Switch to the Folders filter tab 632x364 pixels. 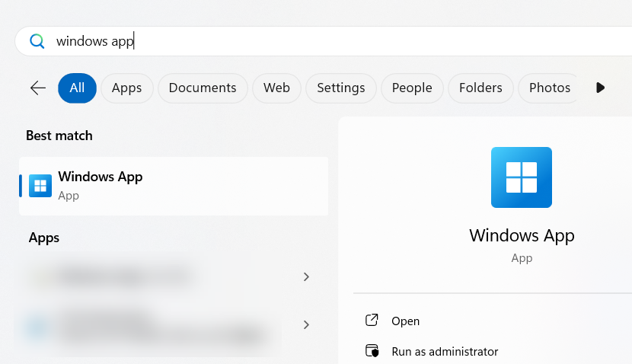(480, 88)
